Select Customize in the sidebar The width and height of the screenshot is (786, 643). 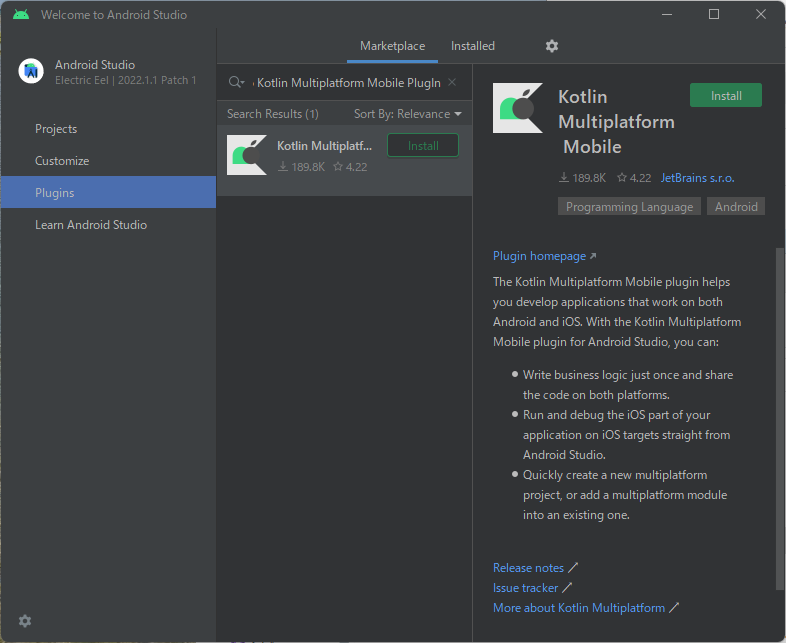point(62,161)
